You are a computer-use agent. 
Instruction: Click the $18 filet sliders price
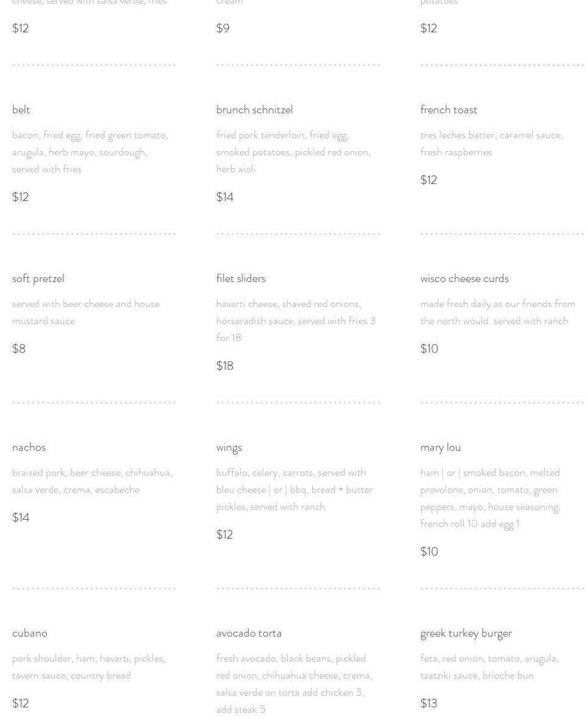click(x=225, y=366)
